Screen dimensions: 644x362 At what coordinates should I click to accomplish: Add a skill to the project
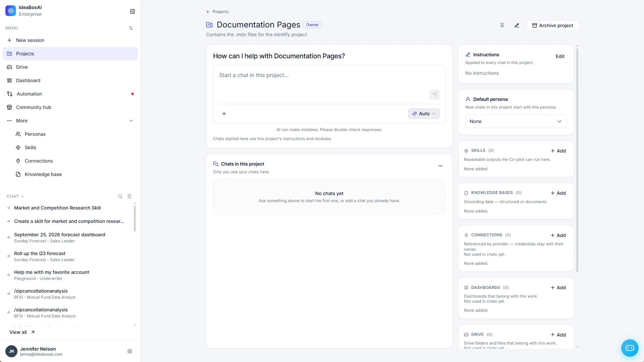(x=558, y=151)
